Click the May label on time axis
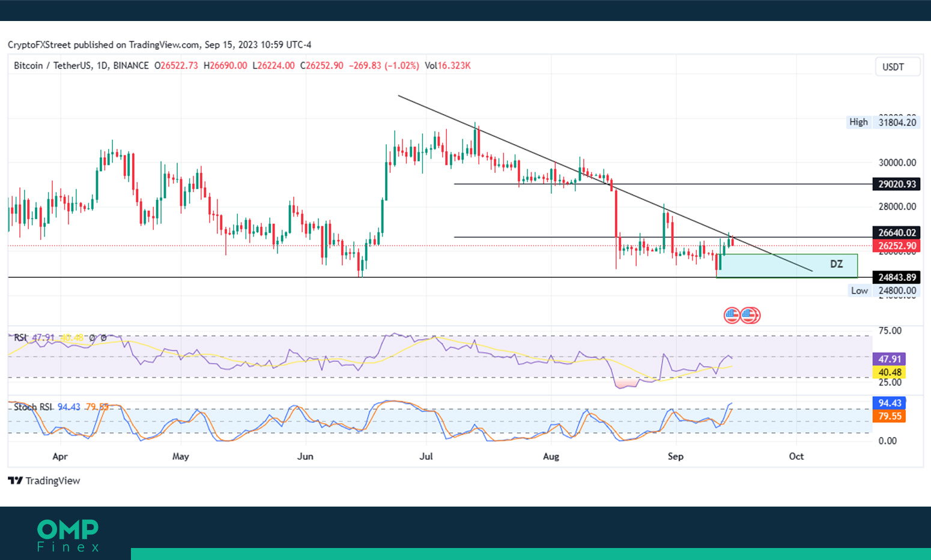This screenshot has width=931, height=560. tap(181, 456)
